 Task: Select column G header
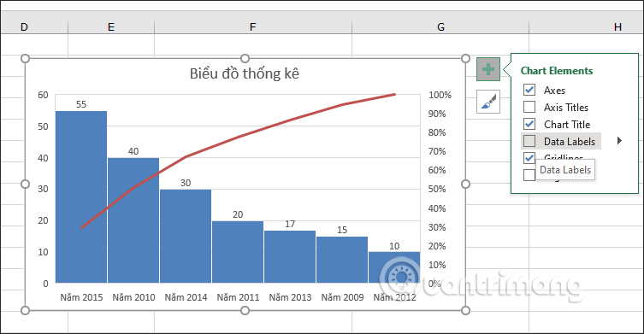pyautogui.click(x=440, y=27)
